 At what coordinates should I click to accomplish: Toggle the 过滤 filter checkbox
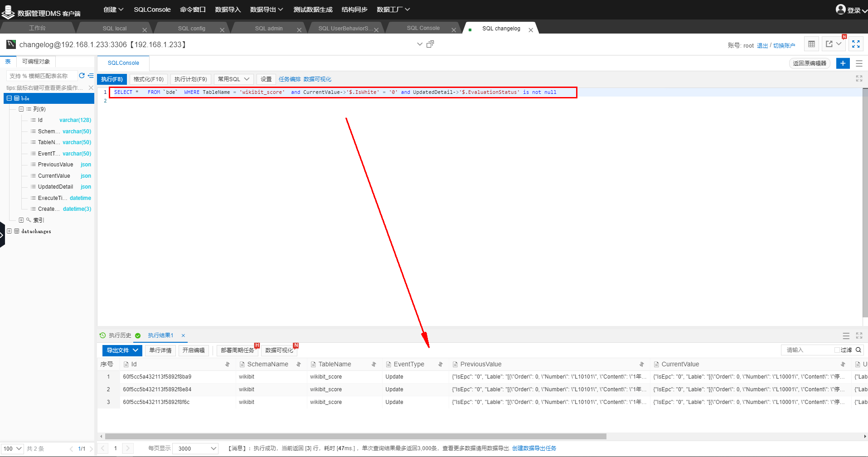pos(837,350)
